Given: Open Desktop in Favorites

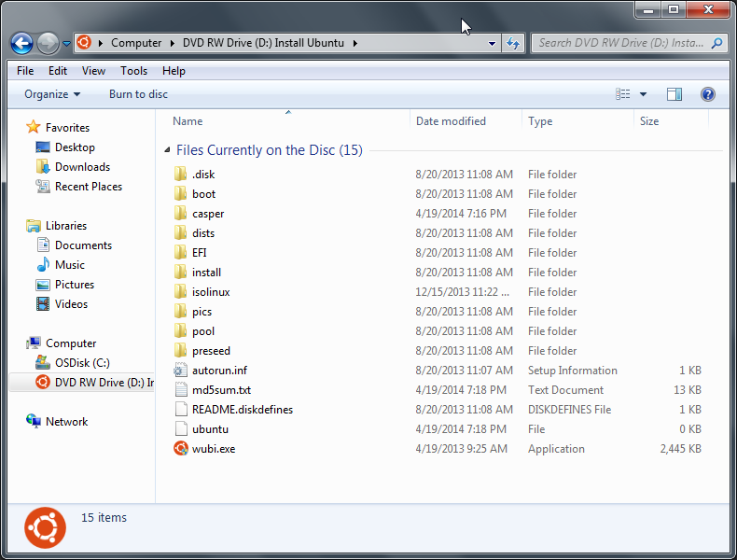Looking at the screenshot, I should point(75,147).
